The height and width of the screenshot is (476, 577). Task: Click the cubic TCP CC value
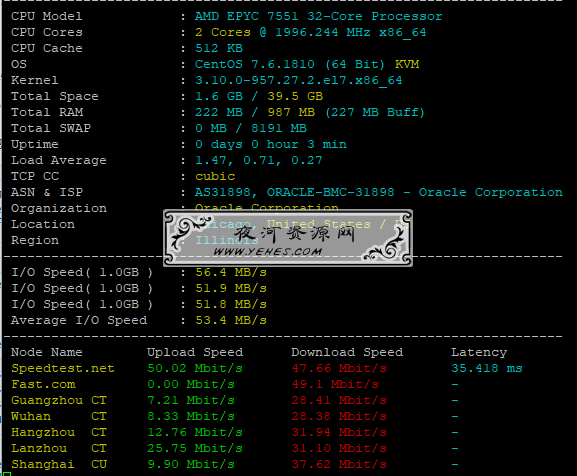point(215,176)
